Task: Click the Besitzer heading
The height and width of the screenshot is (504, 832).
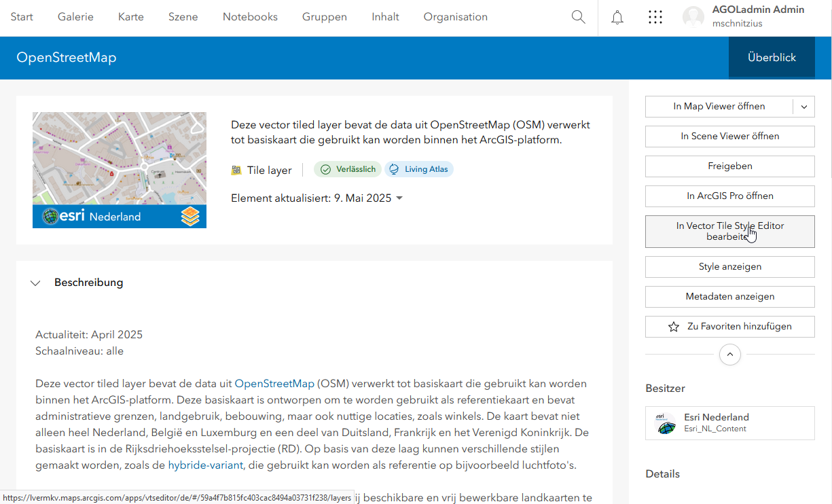Action: (665, 389)
